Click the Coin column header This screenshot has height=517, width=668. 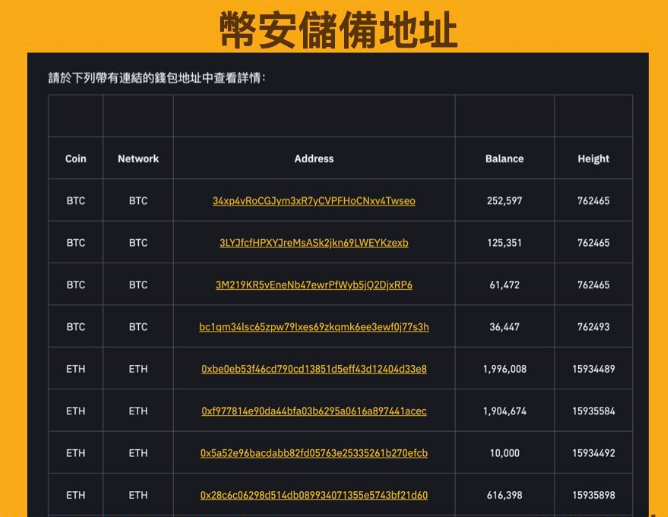[x=76, y=158]
